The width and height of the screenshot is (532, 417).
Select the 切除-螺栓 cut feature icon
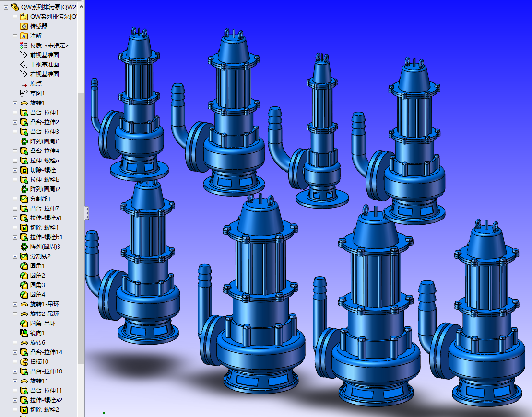[24, 170]
